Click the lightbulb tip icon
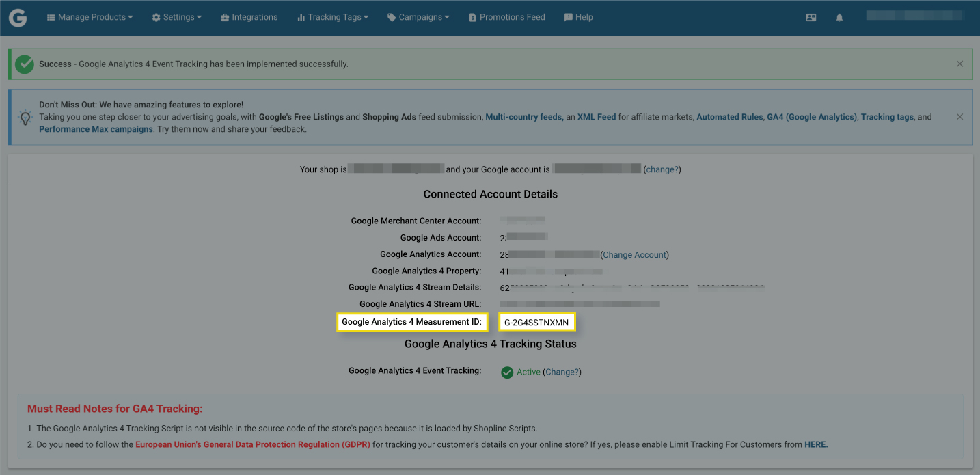The height and width of the screenshot is (475, 980). [25, 118]
